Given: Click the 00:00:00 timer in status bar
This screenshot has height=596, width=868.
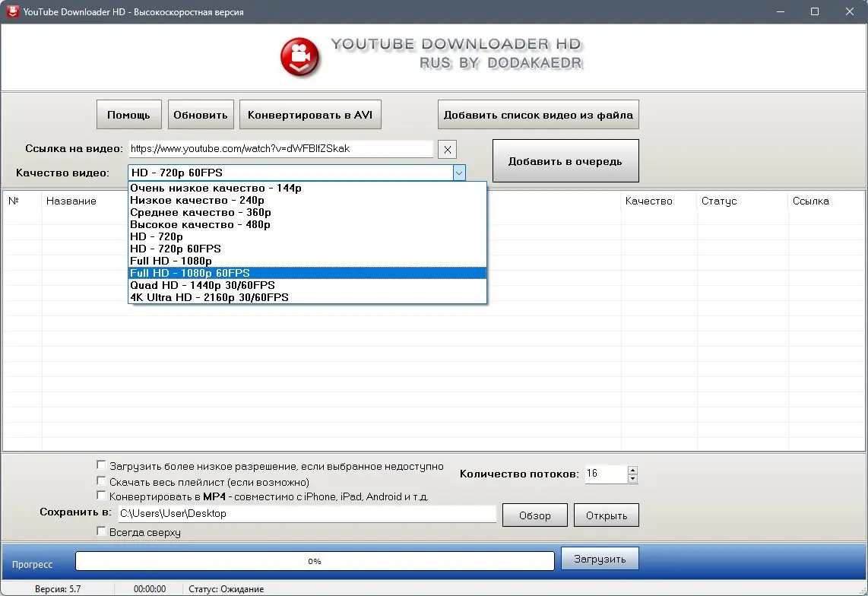Looking at the screenshot, I should point(150,589).
